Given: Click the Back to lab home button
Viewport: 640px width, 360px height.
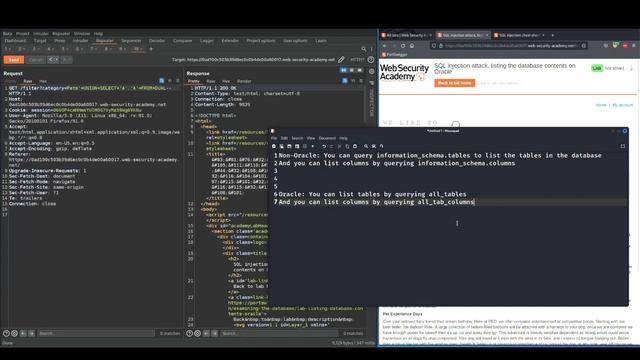Looking at the screenshot, I should (x=454, y=83).
